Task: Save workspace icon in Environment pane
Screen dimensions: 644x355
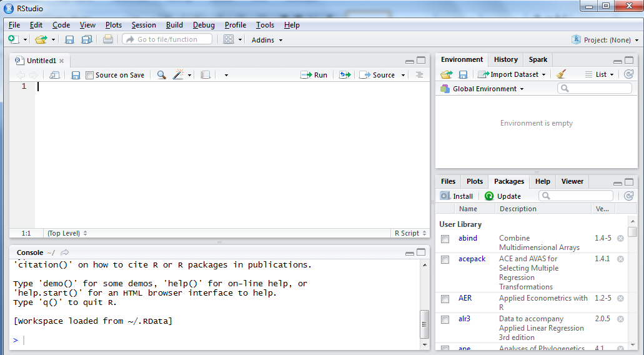Action: (463, 74)
